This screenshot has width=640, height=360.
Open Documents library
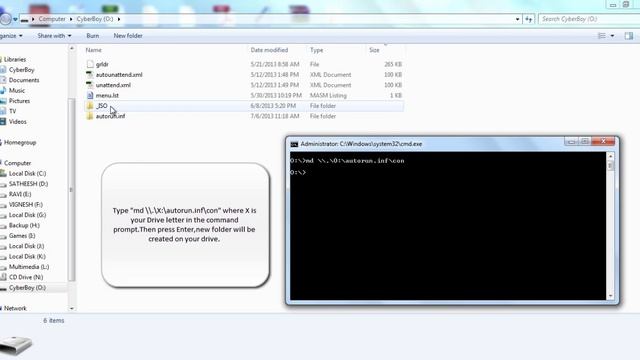coord(24,80)
